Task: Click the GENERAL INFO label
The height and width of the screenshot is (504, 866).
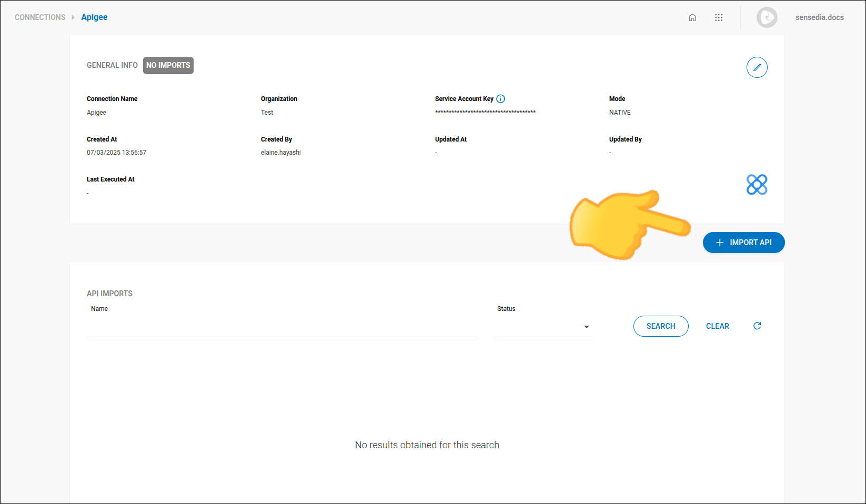Action: (112, 65)
